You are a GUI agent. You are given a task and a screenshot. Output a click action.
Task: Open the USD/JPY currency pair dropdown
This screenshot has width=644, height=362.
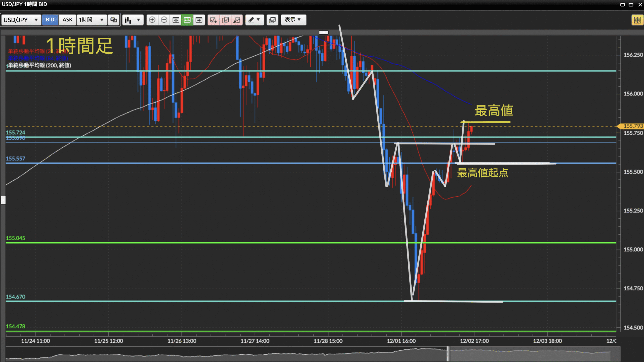(21, 20)
